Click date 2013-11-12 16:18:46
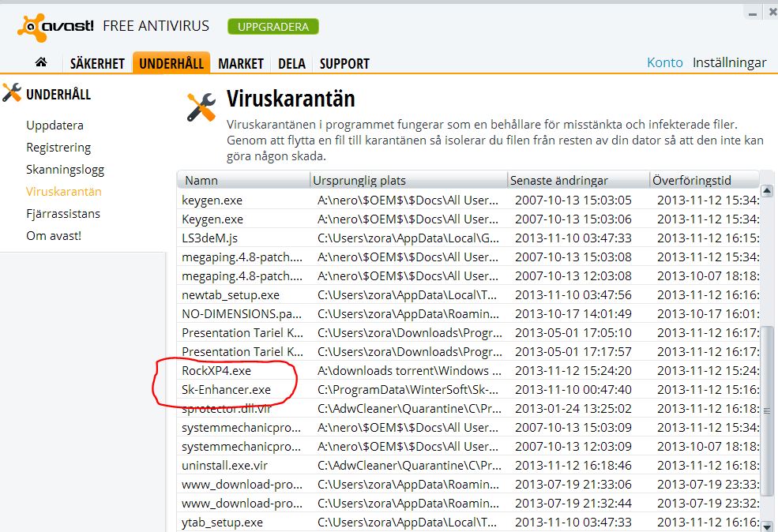Viewport: 778px width, 532px height. [x=573, y=466]
